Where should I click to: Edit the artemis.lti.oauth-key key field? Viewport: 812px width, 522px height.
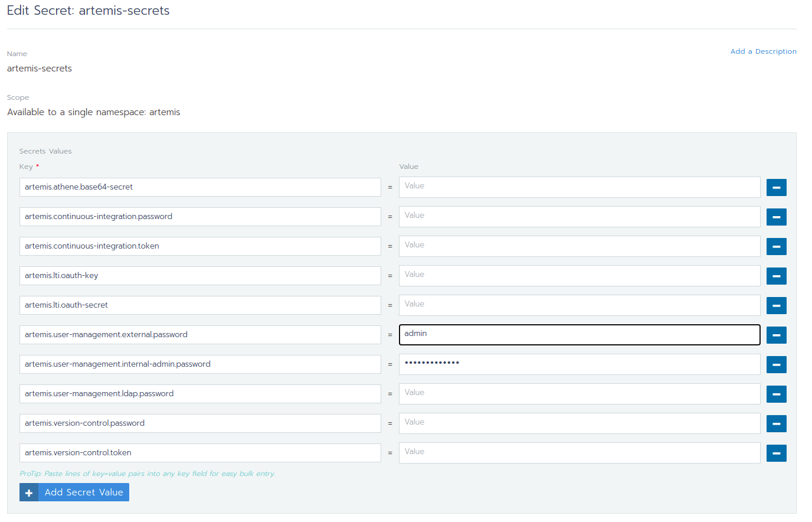[x=199, y=276]
